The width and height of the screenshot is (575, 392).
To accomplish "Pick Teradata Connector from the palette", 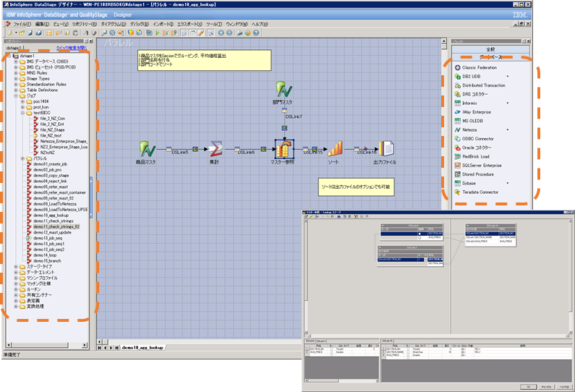I will tap(480, 192).
